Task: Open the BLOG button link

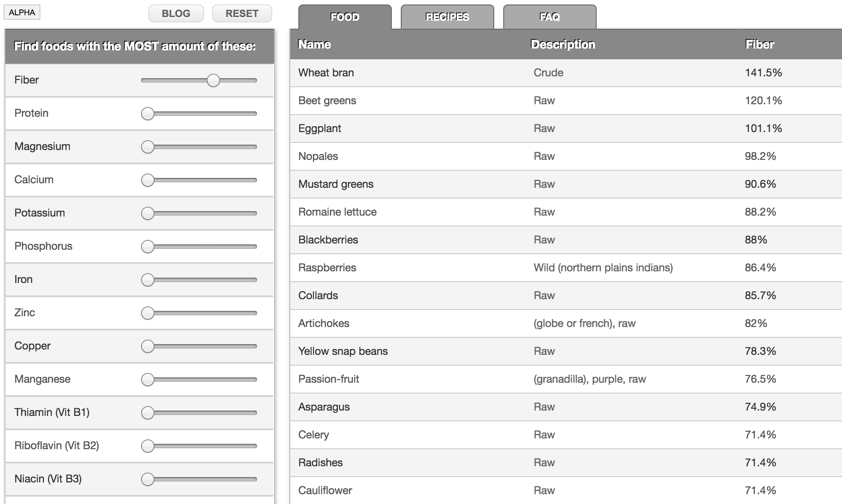Action: [176, 13]
